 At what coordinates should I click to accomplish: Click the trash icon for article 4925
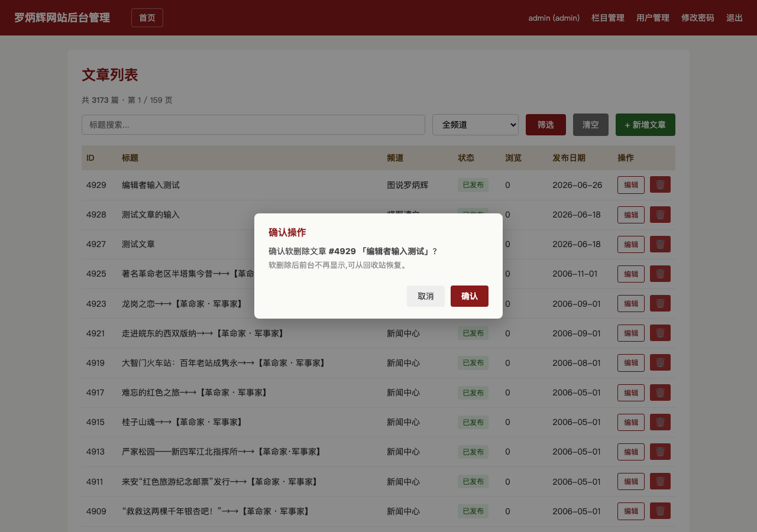coord(660,274)
